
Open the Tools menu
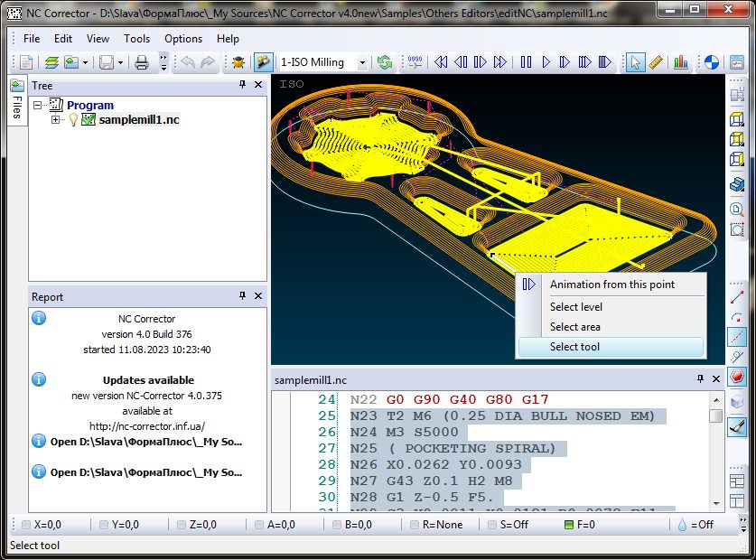[136, 39]
